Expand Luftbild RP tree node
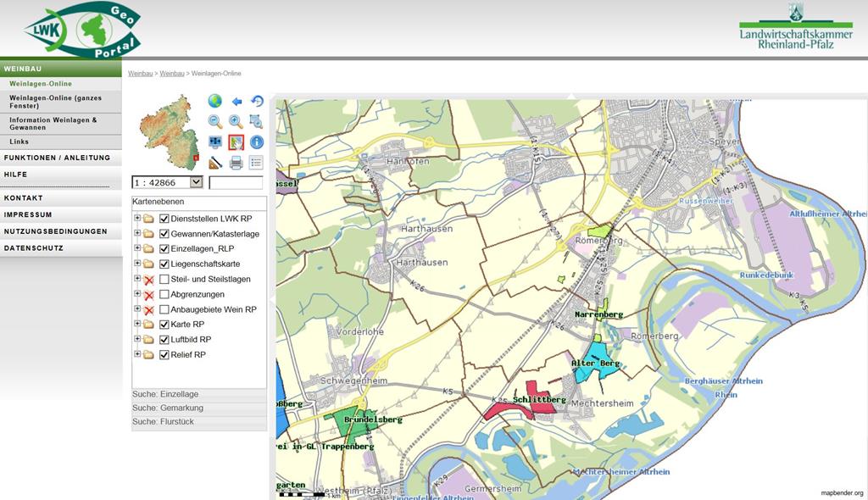The width and height of the screenshot is (868, 500). pyautogui.click(x=137, y=339)
